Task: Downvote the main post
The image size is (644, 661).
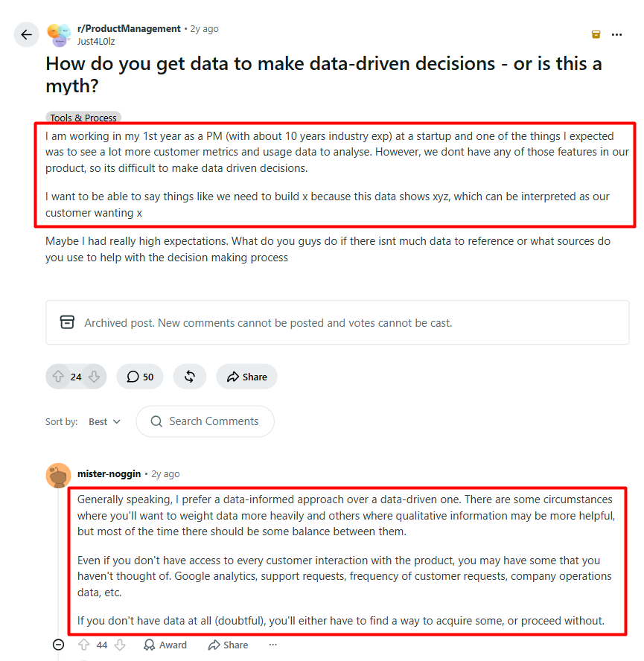Action: 94,377
